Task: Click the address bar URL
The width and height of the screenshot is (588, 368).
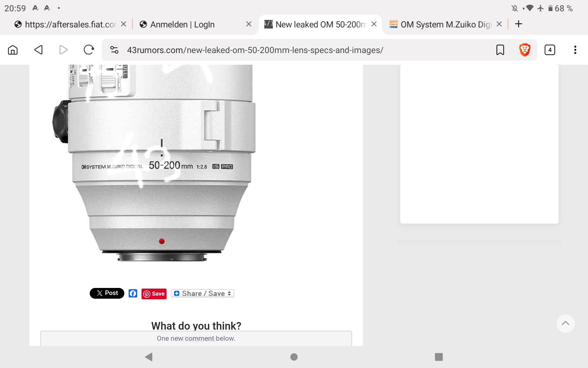Action: click(255, 50)
